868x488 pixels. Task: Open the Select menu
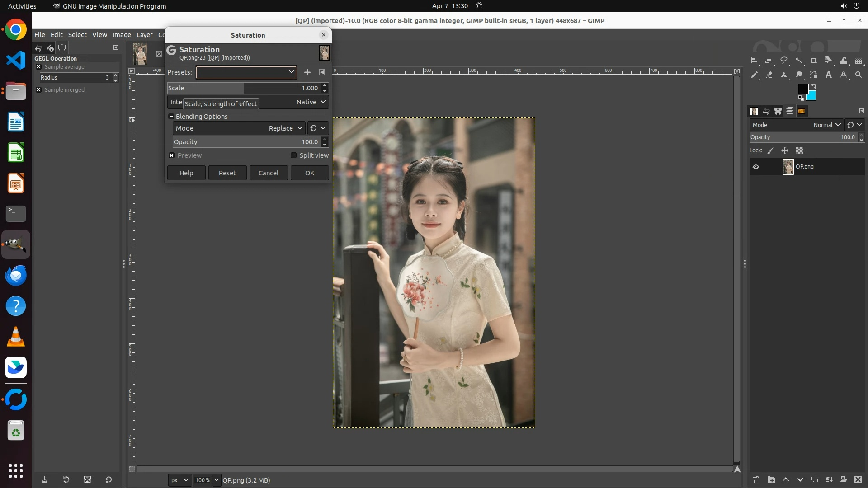pyautogui.click(x=77, y=35)
